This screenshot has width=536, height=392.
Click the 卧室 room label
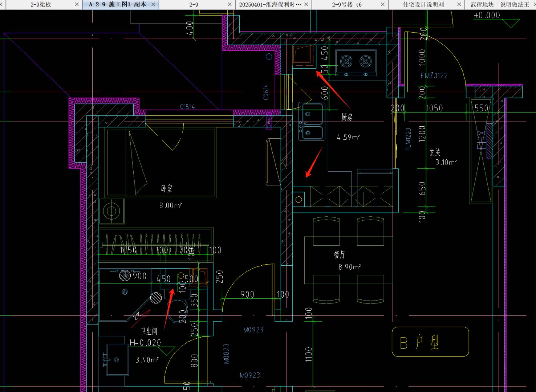coord(167,188)
